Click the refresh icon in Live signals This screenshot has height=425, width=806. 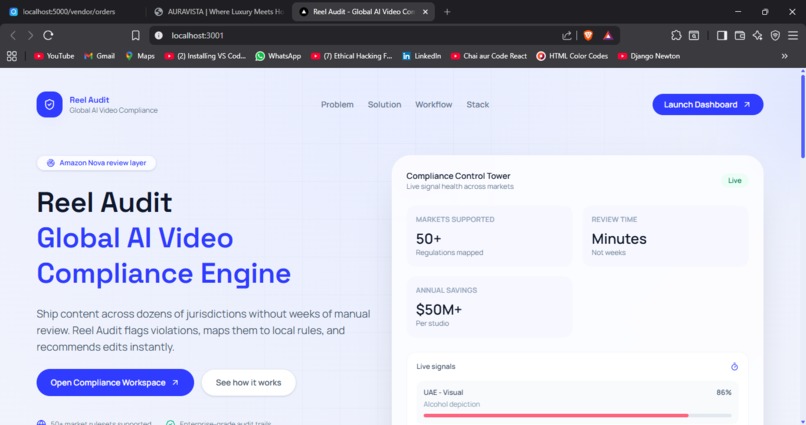[735, 366]
